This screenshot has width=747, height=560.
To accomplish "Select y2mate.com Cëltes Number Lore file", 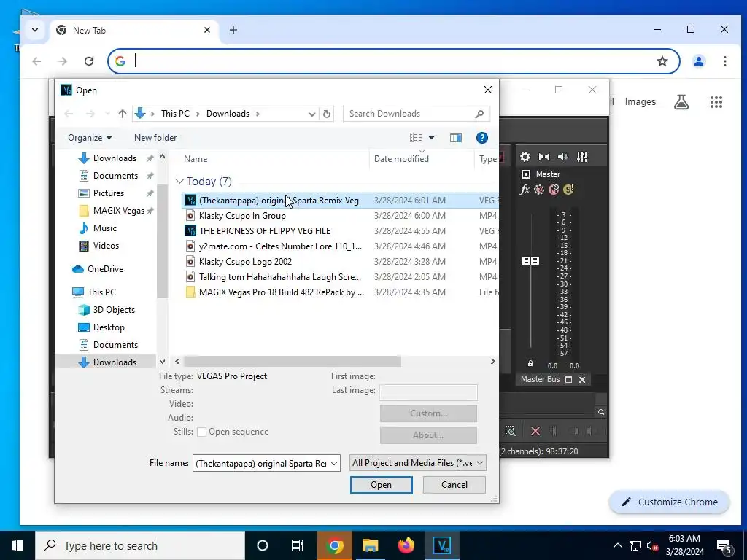I will 280,246.
